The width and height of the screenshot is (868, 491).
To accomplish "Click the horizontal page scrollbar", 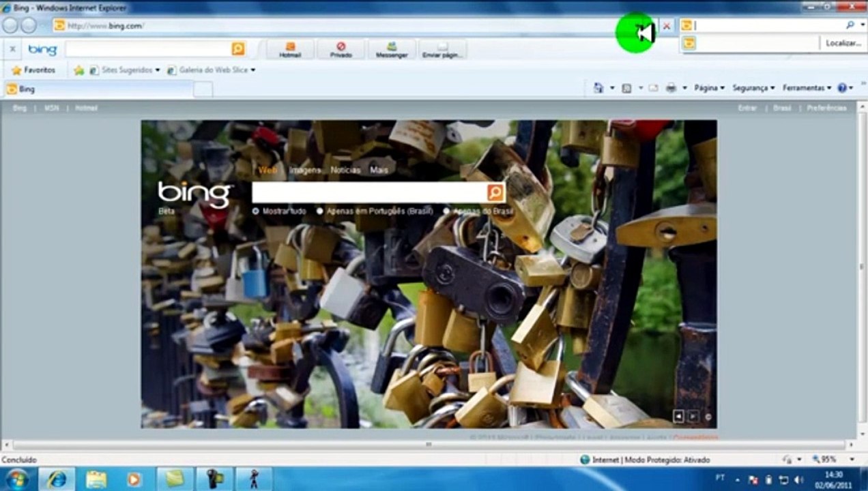I will pyautogui.click(x=429, y=444).
